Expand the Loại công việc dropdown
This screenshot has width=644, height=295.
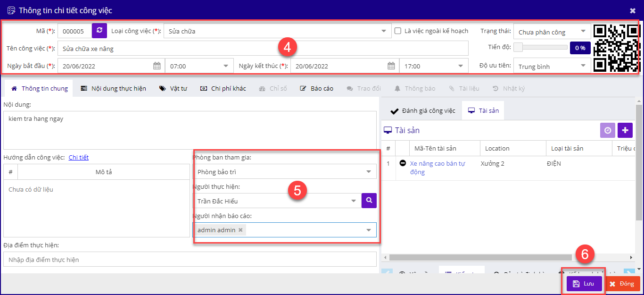click(x=383, y=31)
